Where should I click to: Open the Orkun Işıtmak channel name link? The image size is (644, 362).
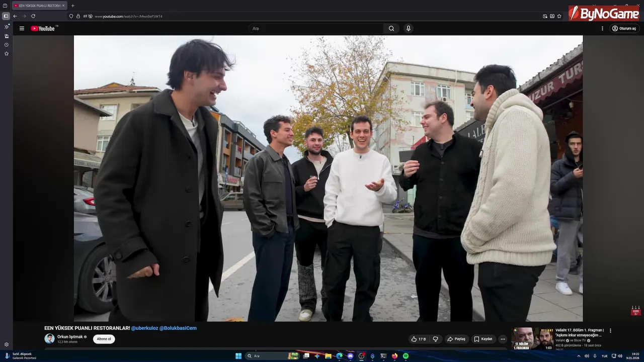tap(70, 337)
